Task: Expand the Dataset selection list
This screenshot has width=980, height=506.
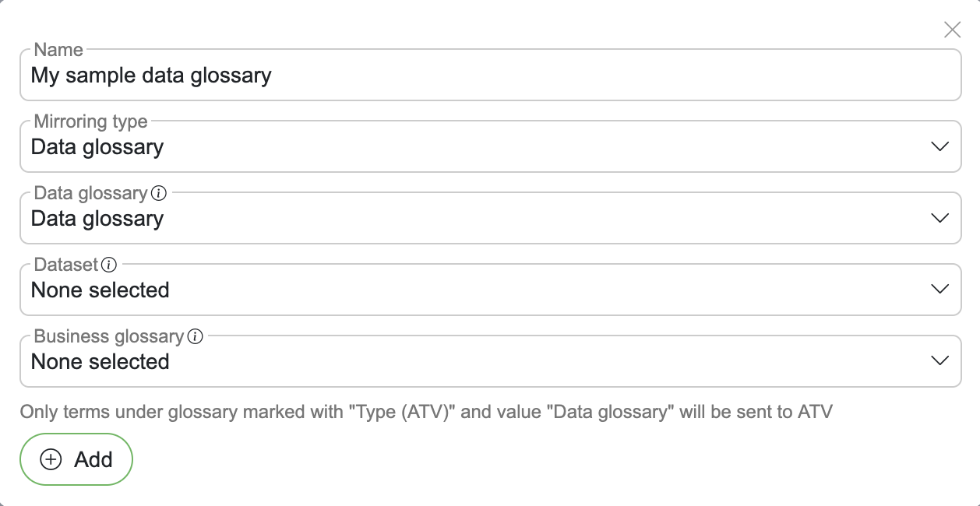Action: 491,289
